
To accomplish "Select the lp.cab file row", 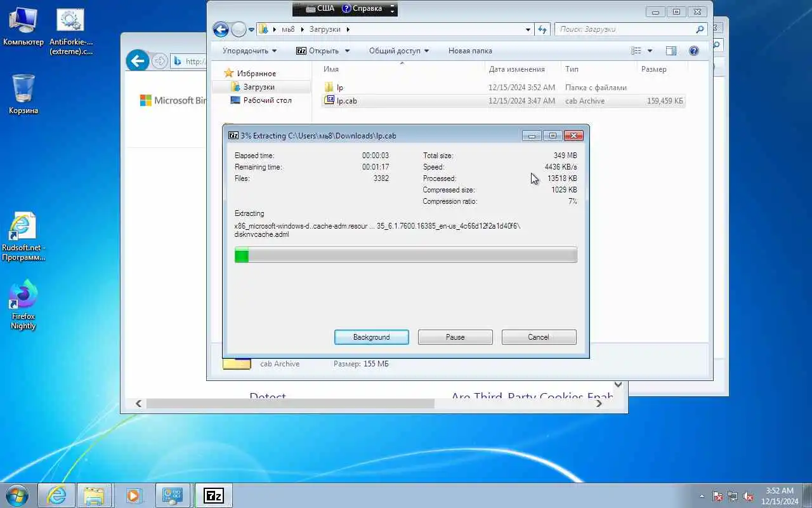I will (503, 101).
